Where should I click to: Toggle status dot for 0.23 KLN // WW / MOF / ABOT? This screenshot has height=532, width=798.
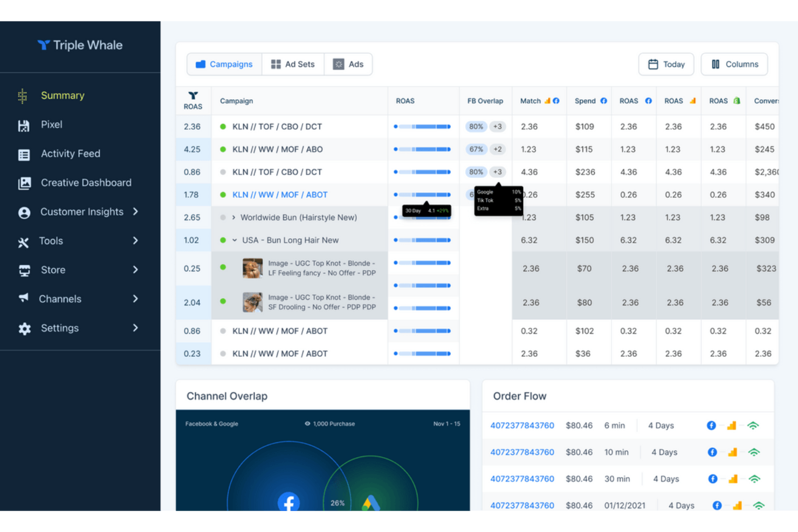223,354
